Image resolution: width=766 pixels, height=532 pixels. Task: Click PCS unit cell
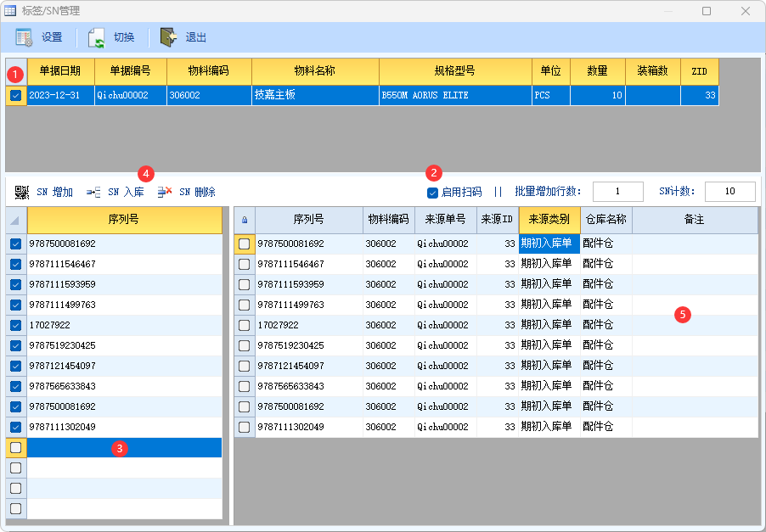pyautogui.click(x=551, y=95)
